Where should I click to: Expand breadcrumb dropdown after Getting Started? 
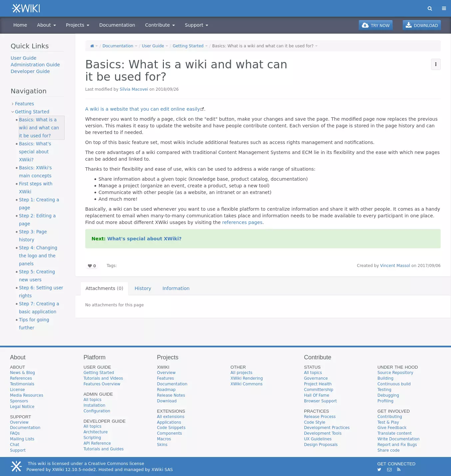(x=206, y=46)
